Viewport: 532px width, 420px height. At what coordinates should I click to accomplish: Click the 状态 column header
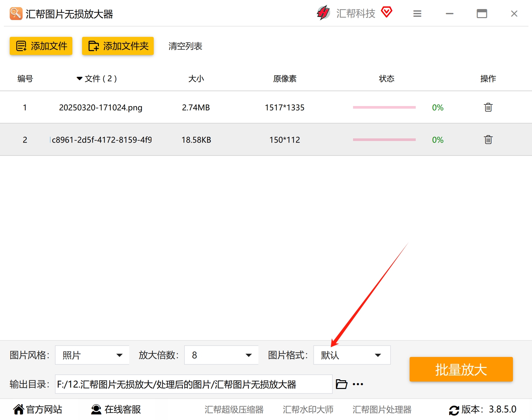[387, 79]
